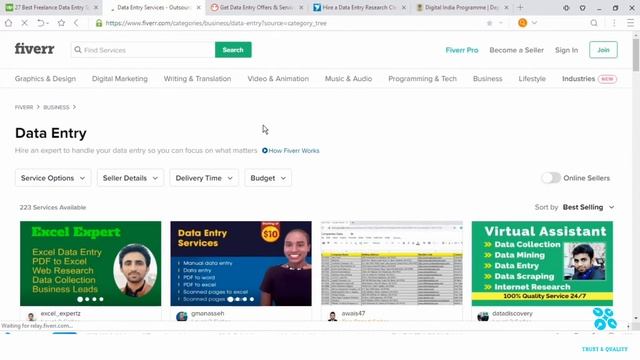Open the Budget filter dropdown
The image size is (640, 360).
[x=268, y=178]
